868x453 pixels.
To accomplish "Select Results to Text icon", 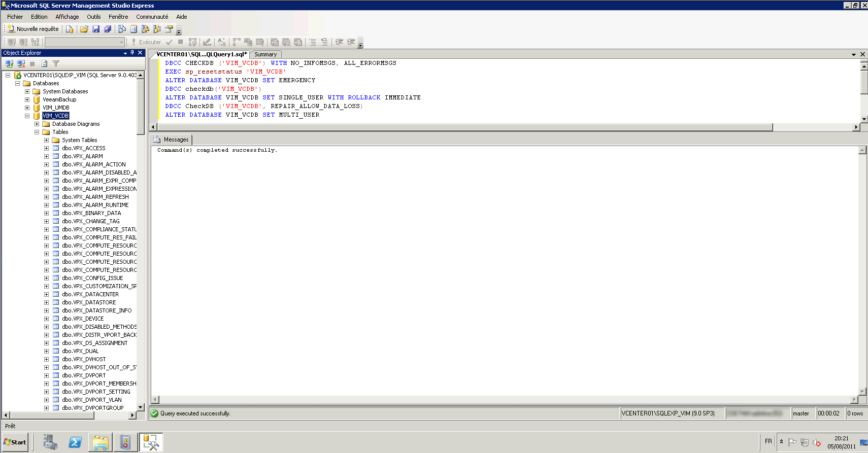I will (x=275, y=42).
